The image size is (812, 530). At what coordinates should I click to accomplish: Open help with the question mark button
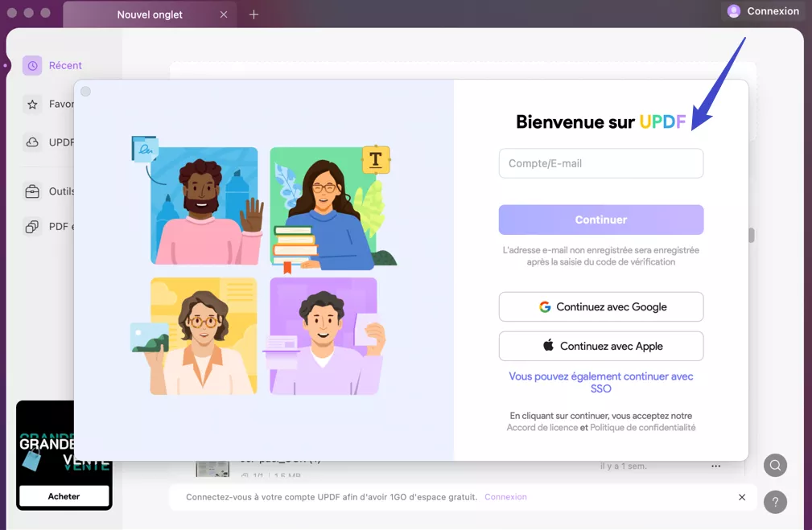775,502
